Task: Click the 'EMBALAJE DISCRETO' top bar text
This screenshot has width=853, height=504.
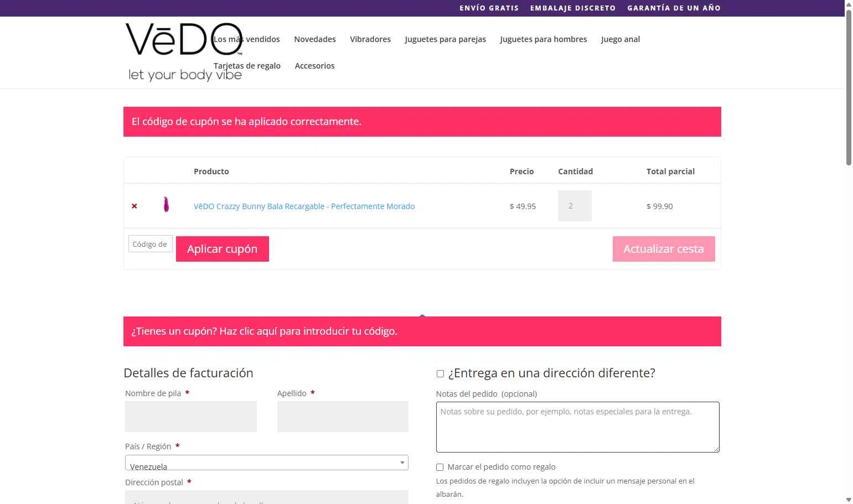Action: coord(573,8)
